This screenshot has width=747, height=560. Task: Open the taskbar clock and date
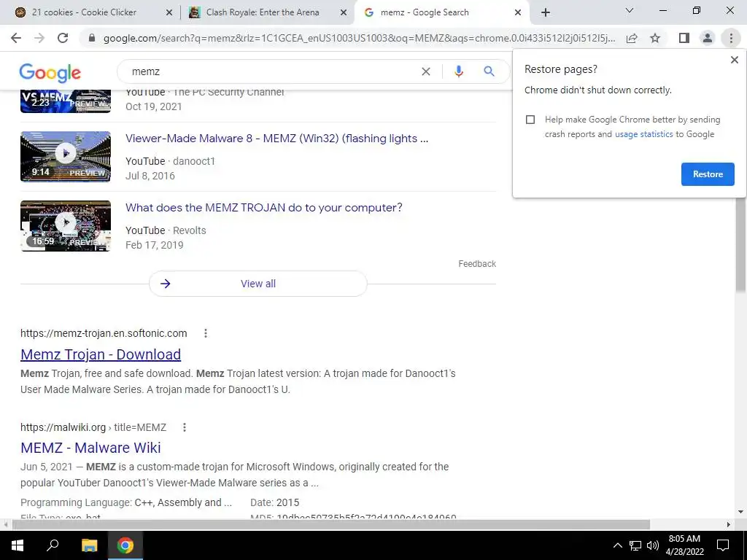click(684, 545)
